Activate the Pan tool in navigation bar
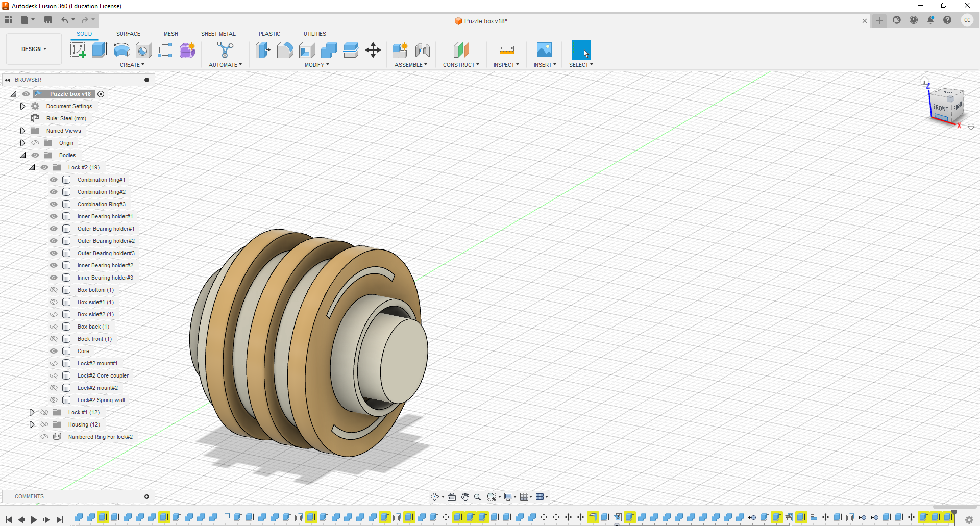Viewport: 980px width, 526px height. point(465,496)
